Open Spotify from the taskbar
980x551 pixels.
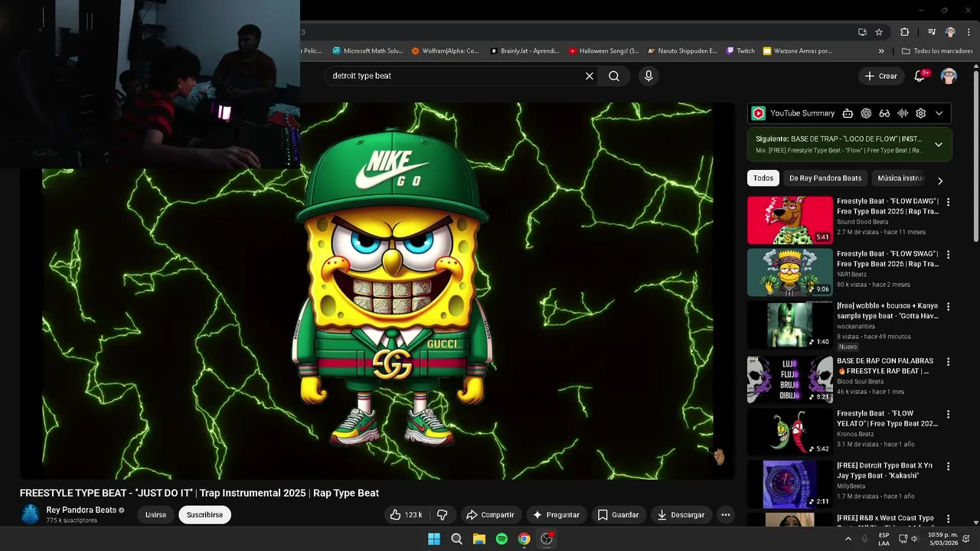point(501,539)
